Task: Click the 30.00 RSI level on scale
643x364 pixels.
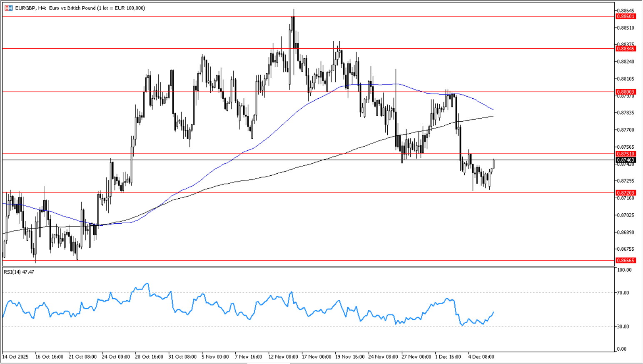Action: click(623, 327)
